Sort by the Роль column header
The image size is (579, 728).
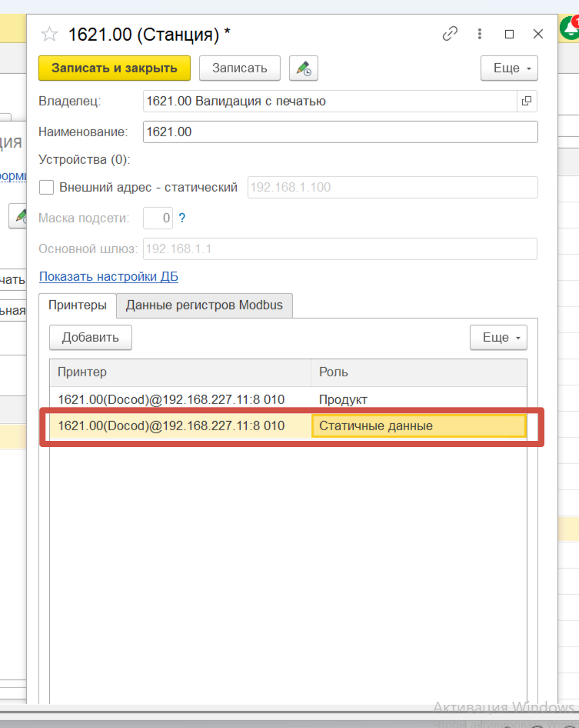pos(419,372)
